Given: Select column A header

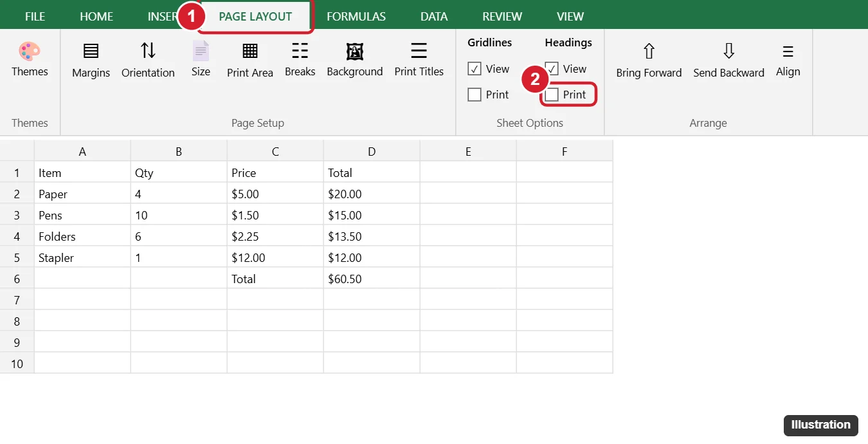Looking at the screenshot, I should click(82, 151).
